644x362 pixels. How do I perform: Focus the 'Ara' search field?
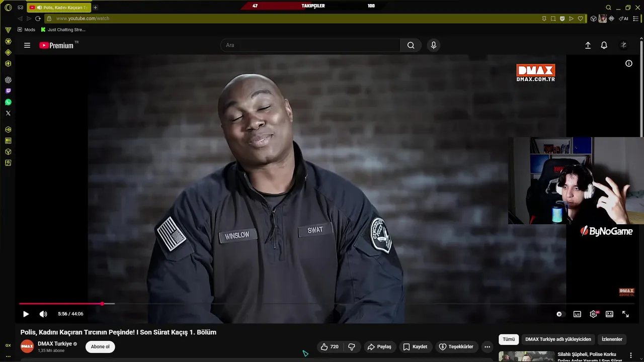click(x=310, y=45)
